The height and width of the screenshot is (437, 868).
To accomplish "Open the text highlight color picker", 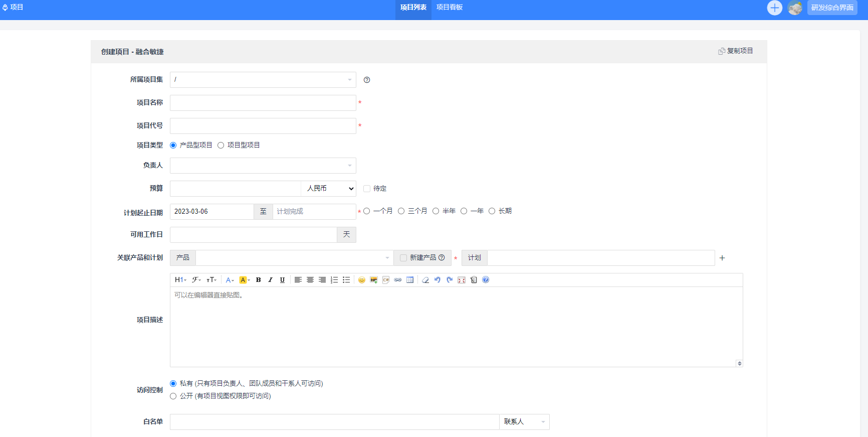I will tap(245, 280).
